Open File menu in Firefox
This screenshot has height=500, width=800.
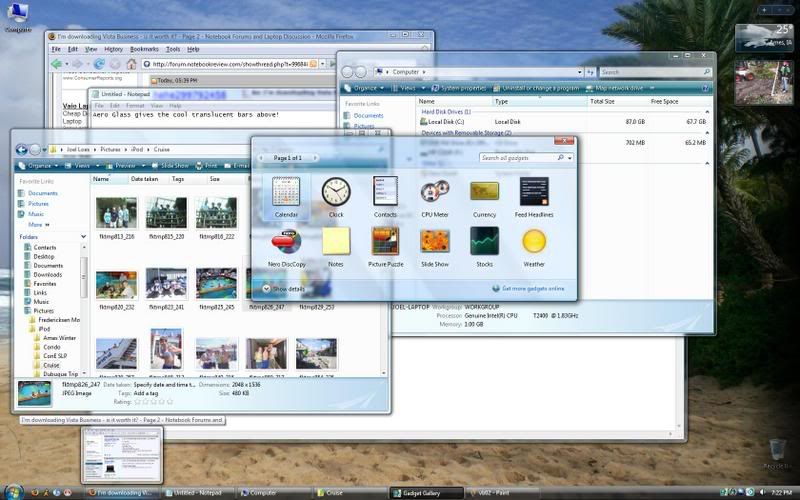(56, 49)
